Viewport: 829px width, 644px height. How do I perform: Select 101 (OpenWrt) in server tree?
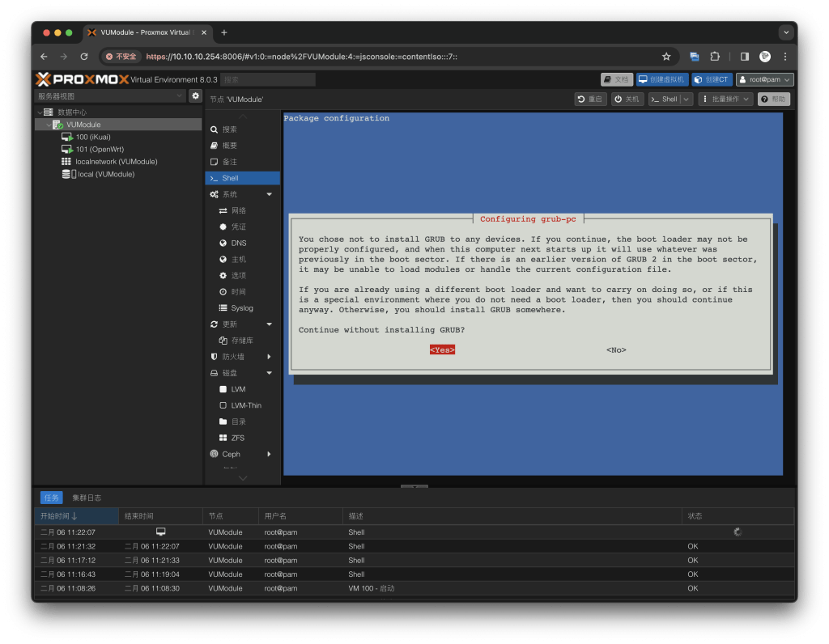coord(99,149)
